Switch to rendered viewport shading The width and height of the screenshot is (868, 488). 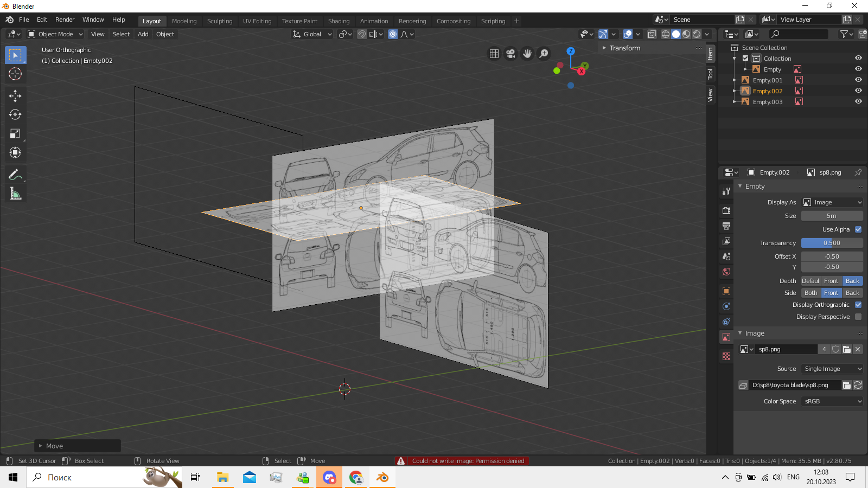[x=697, y=34]
